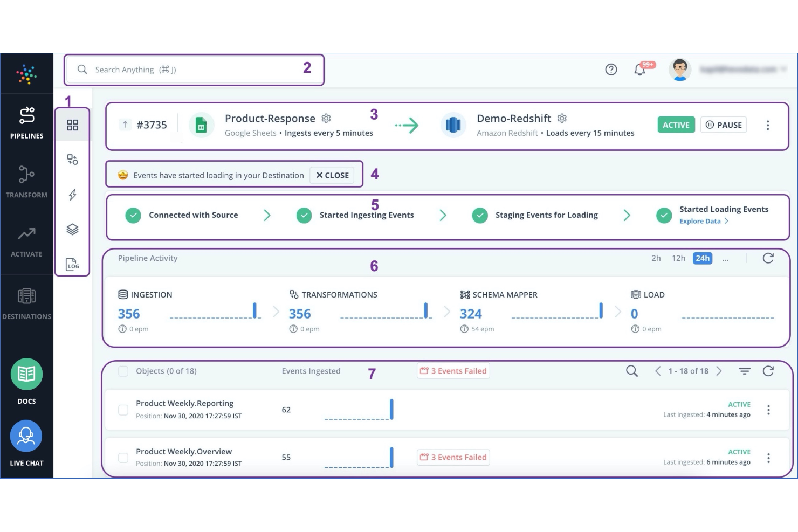Select the Product Weekly.Overview object checkbox

123,457
